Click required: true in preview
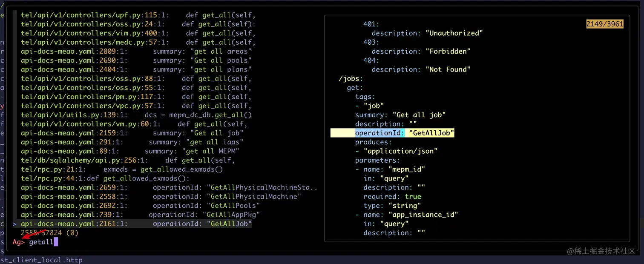 [392, 197]
